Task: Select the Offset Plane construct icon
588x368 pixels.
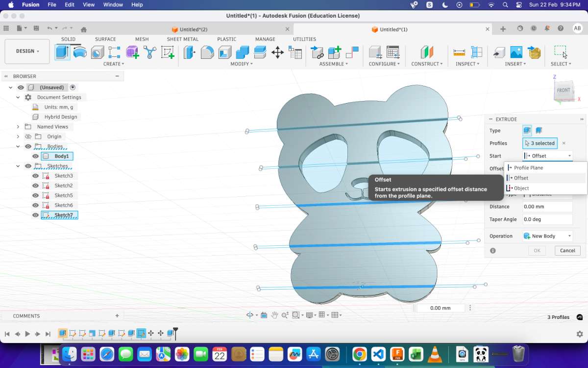Action: tap(427, 52)
